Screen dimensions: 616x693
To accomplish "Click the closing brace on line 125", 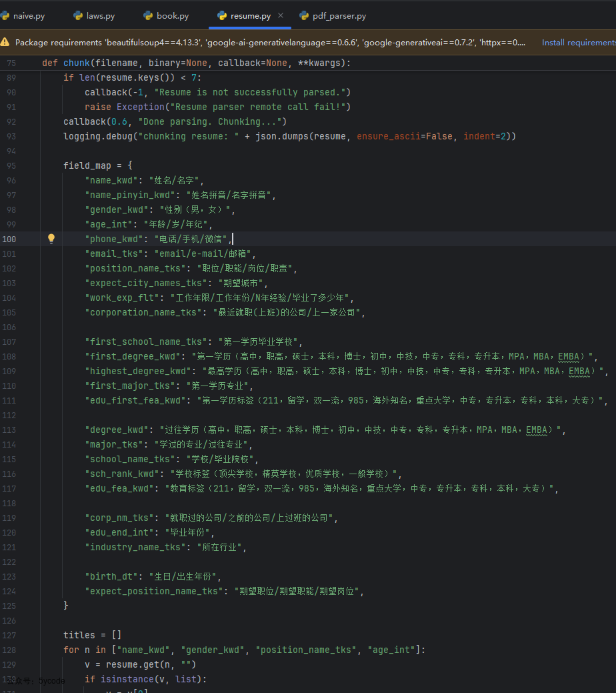I will point(66,606).
